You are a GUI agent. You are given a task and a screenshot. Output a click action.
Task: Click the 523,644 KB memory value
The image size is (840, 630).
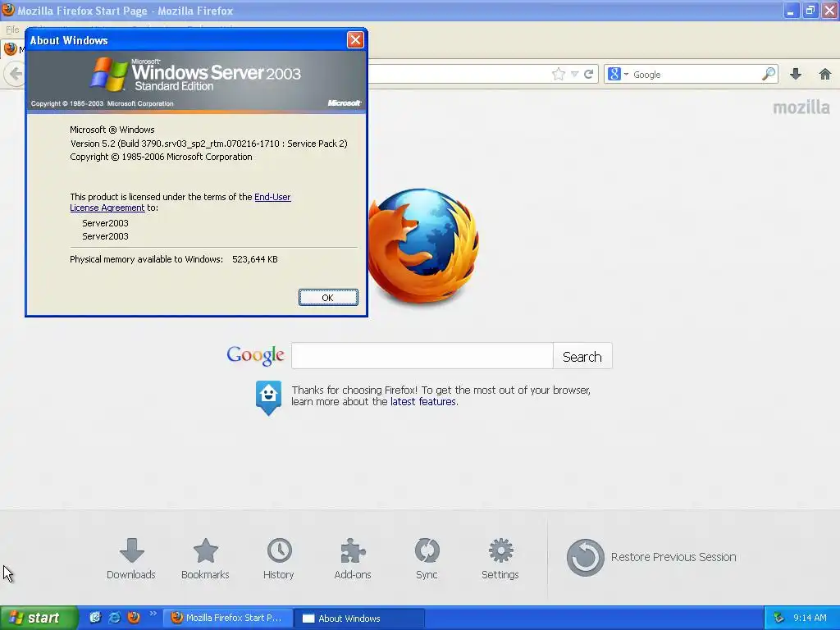tap(255, 259)
